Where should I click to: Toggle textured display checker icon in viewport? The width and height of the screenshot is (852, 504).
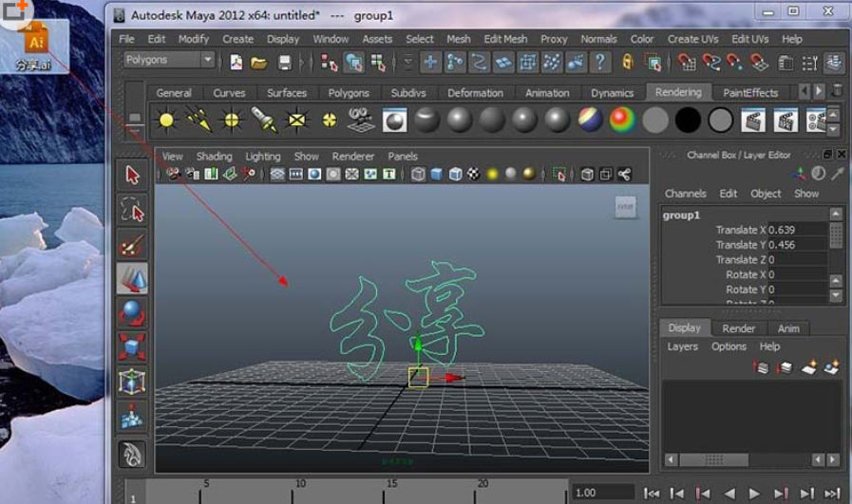(473, 175)
